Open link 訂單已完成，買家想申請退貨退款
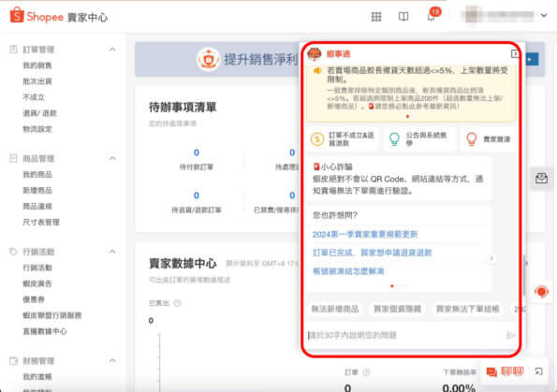This screenshot has height=392, width=557. pos(373,253)
